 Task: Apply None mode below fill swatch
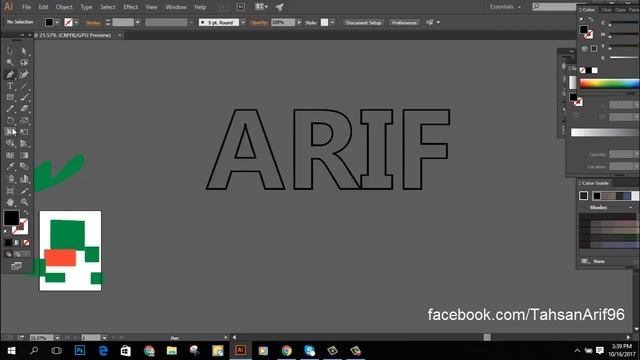pyautogui.click(x=26, y=242)
